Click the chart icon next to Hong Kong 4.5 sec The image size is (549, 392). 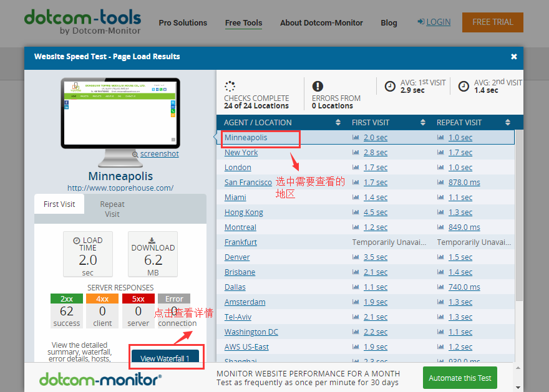coord(356,213)
